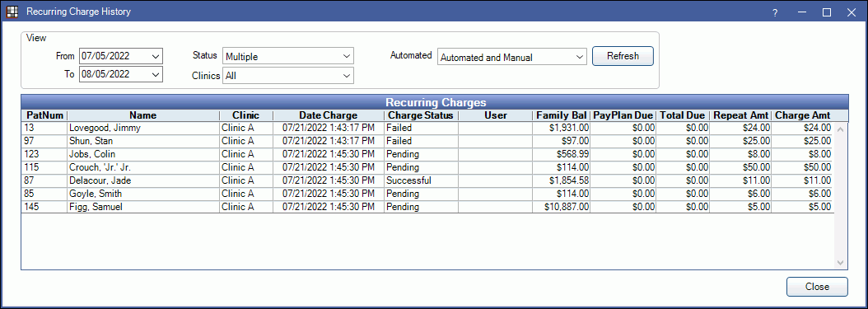Open the To date dropdown
868x309 pixels.
[156, 74]
